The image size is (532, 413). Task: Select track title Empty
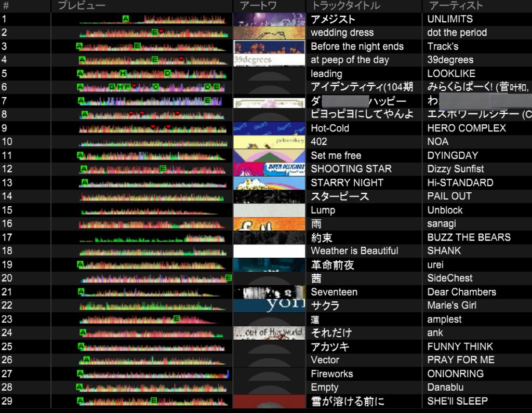click(324, 387)
